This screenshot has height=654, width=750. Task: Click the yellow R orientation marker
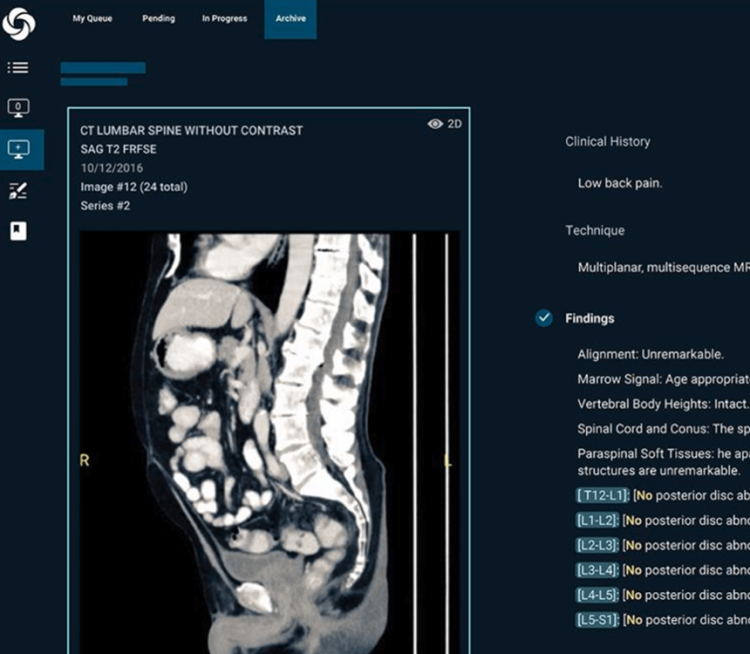[84, 460]
